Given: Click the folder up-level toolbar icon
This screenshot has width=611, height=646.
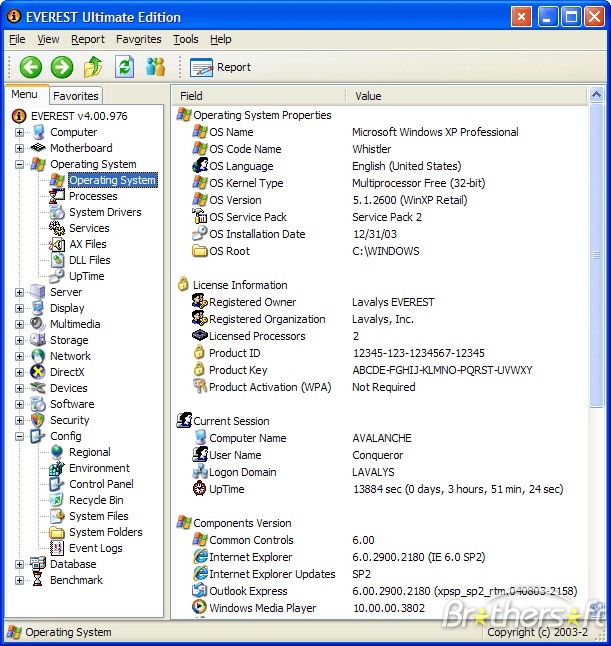Looking at the screenshot, I should 93,67.
